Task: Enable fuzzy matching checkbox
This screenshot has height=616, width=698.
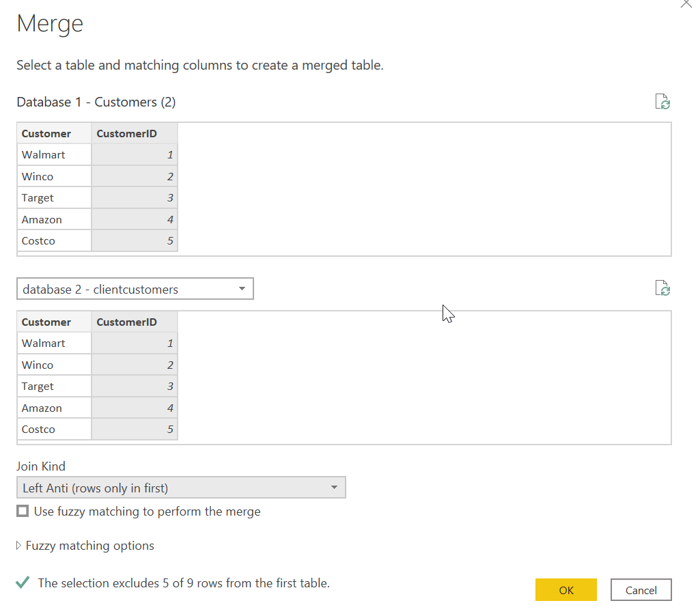Action: [x=23, y=511]
